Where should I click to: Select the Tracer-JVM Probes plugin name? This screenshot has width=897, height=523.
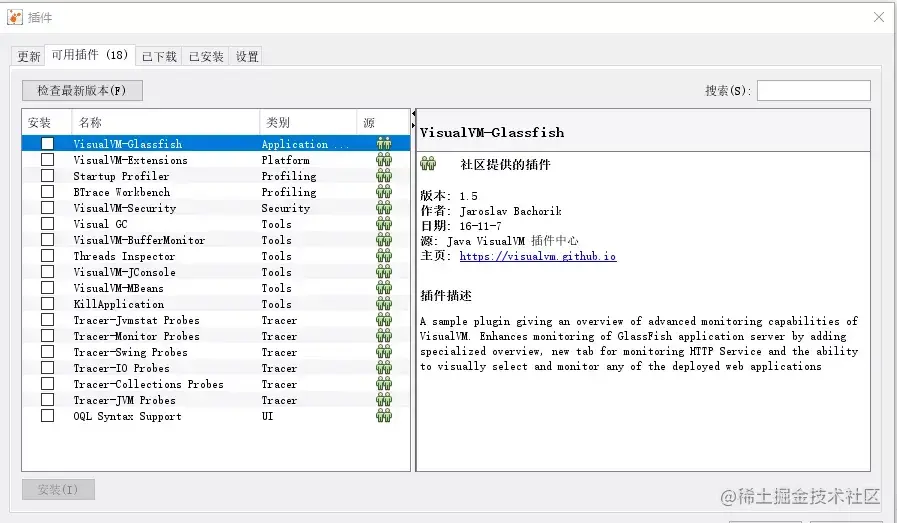[124, 400]
